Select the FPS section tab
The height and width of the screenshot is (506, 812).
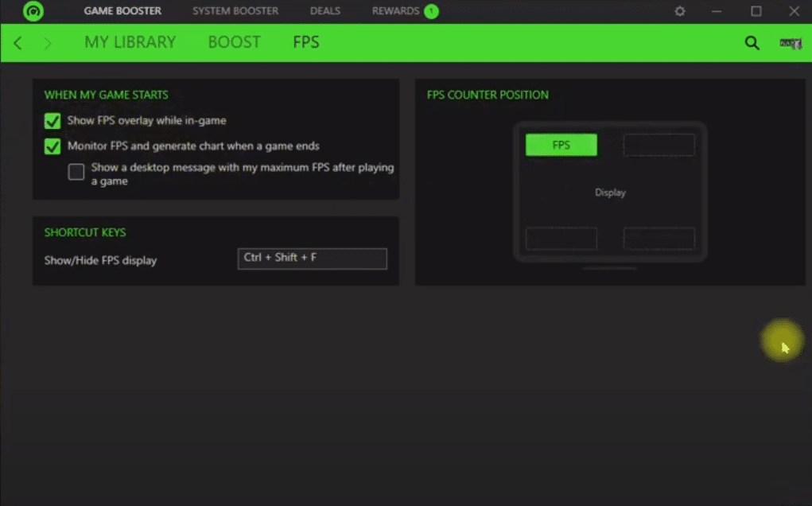pyautogui.click(x=306, y=42)
